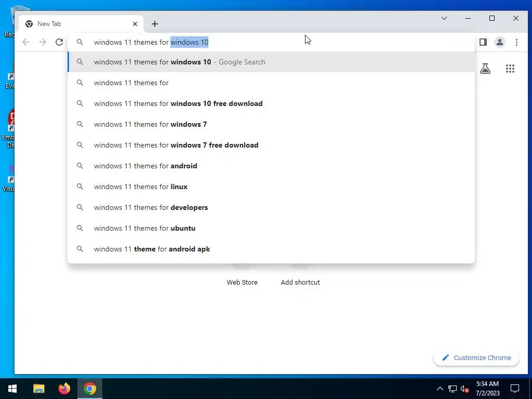Viewport: 532px width, 399px height.
Task: Open the Windows Start menu
Action: point(12,389)
